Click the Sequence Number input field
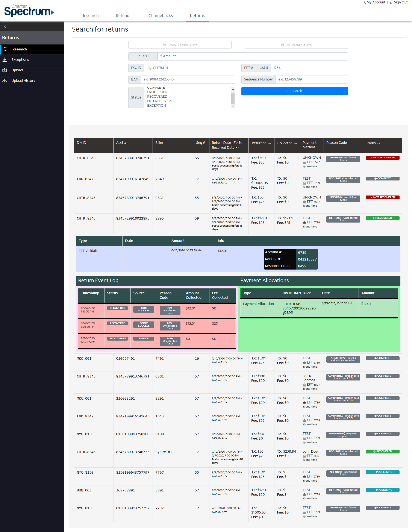Screen dimensions: 412x532 311,79
